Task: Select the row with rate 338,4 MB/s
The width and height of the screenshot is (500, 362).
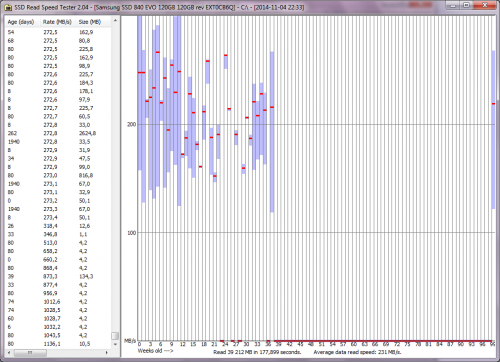Action: point(58,226)
